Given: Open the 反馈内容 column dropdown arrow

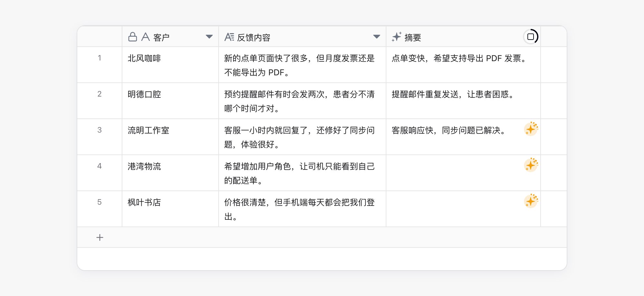Looking at the screenshot, I should click(x=377, y=37).
